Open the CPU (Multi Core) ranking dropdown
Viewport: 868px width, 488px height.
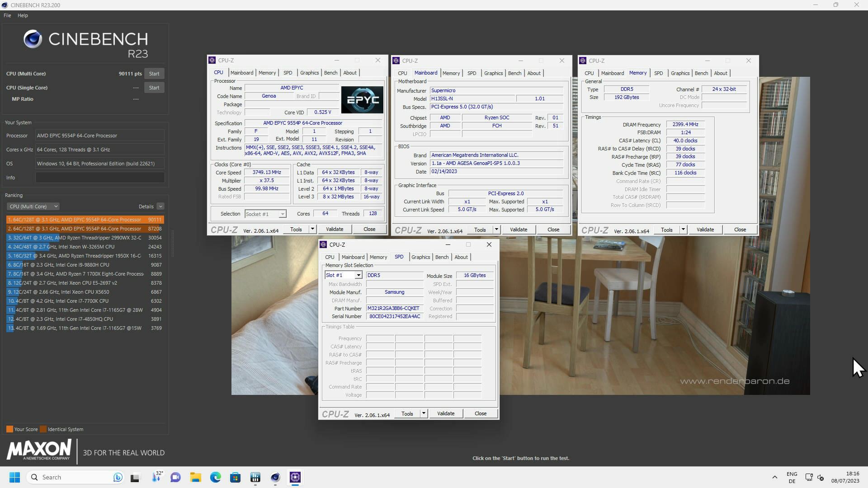(x=33, y=206)
